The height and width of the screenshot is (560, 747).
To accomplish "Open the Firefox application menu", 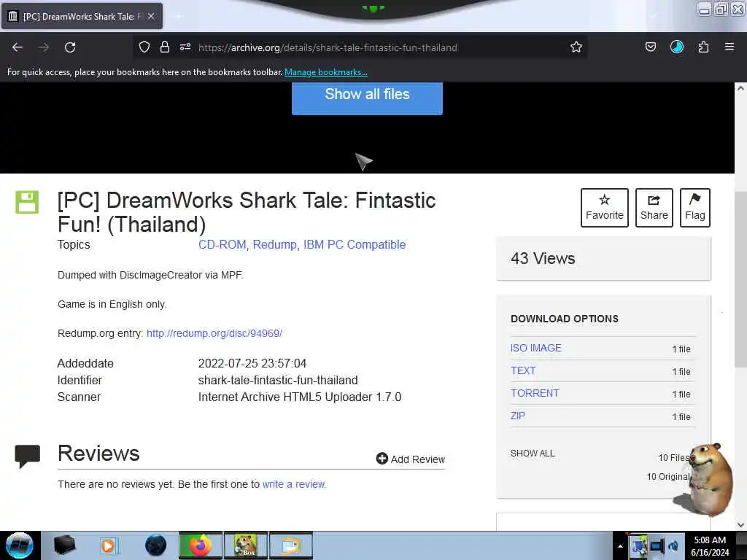I will pyautogui.click(x=729, y=47).
